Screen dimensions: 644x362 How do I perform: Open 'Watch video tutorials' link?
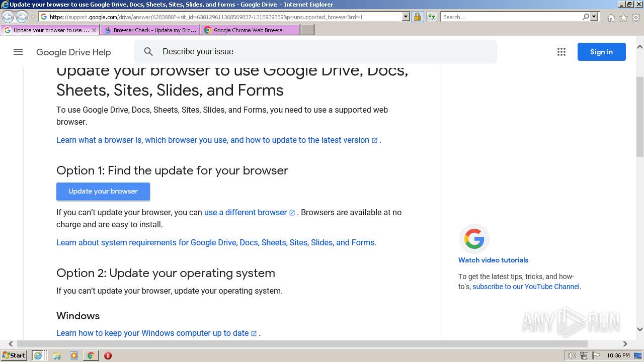(x=493, y=260)
